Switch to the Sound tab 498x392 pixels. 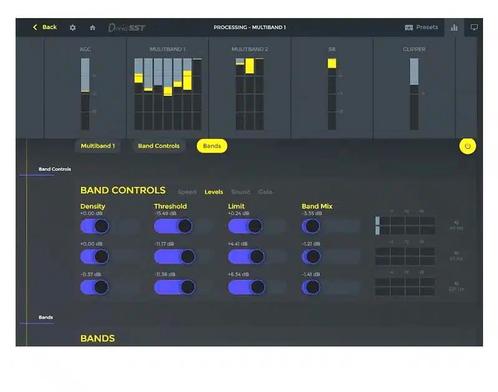[x=241, y=192]
